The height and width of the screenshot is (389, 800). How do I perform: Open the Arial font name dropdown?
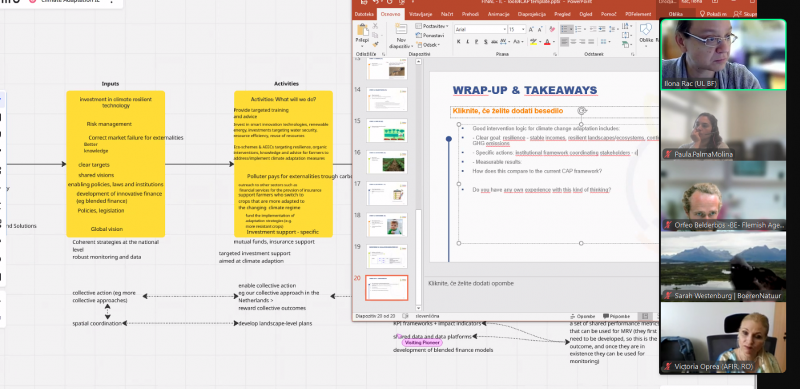[x=481, y=29]
